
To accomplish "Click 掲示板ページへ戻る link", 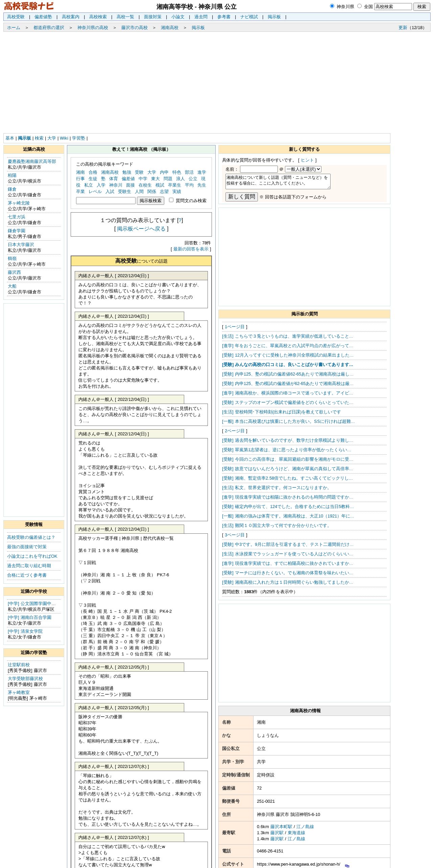I will [141, 229].
